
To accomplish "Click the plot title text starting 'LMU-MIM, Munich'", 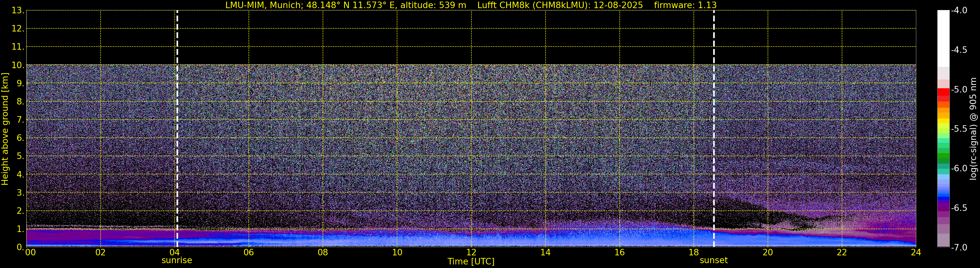I will pyautogui.click(x=471, y=5).
